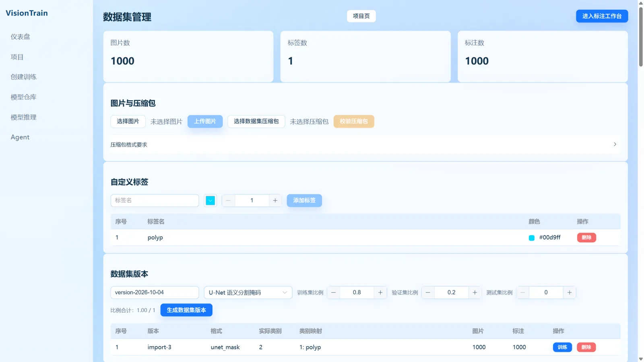Click the VisionTrain logo text

point(27,13)
